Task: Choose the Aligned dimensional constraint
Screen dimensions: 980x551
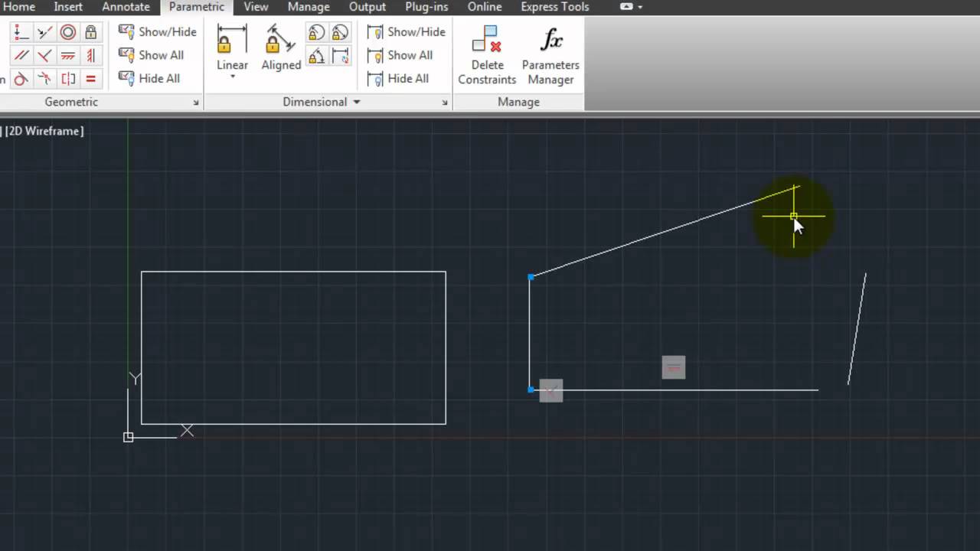Action: pos(281,47)
